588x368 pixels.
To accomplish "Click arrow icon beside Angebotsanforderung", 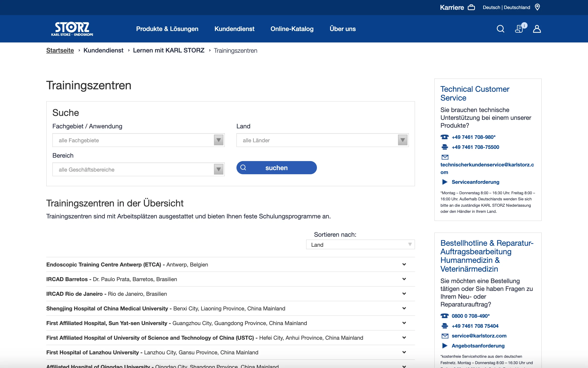I will coord(445,346).
